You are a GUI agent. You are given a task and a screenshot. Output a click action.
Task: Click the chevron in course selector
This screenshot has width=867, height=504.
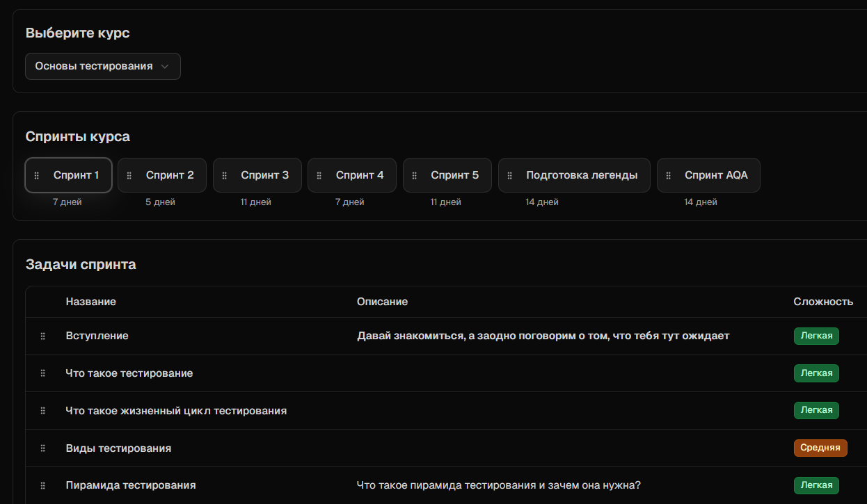click(x=165, y=67)
